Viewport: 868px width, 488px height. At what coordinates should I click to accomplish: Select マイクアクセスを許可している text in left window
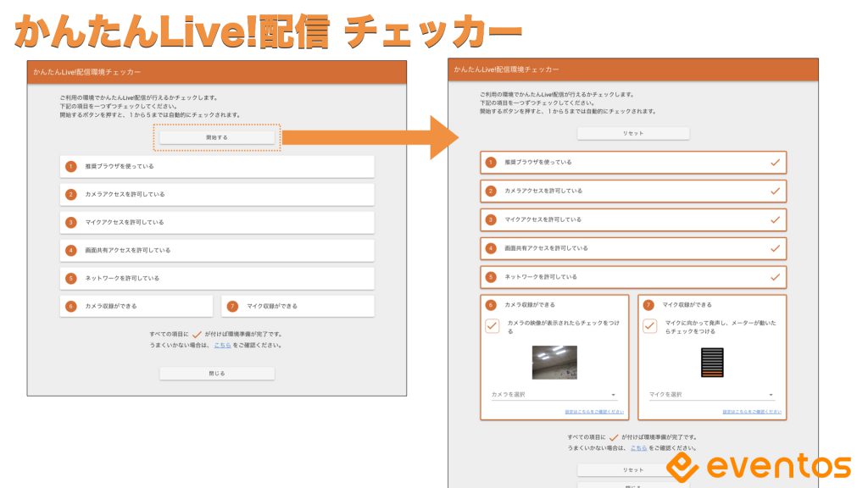click(125, 223)
